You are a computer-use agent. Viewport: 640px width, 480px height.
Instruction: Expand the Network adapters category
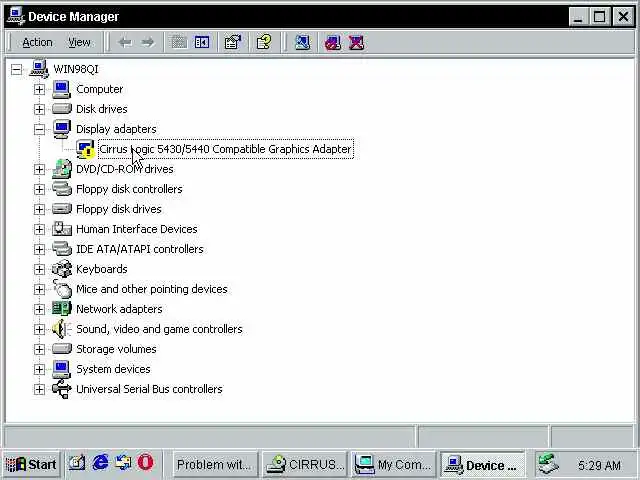click(x=39, y=309)
